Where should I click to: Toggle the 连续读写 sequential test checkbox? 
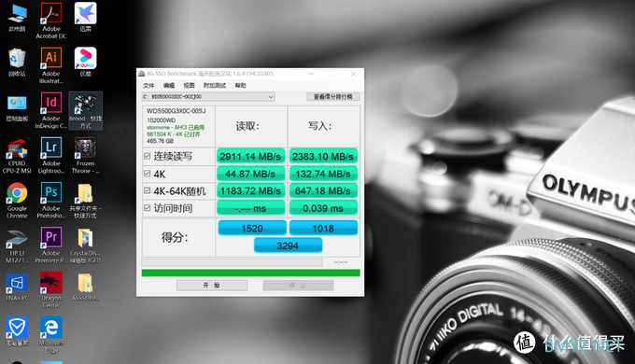tap(147, 156)
